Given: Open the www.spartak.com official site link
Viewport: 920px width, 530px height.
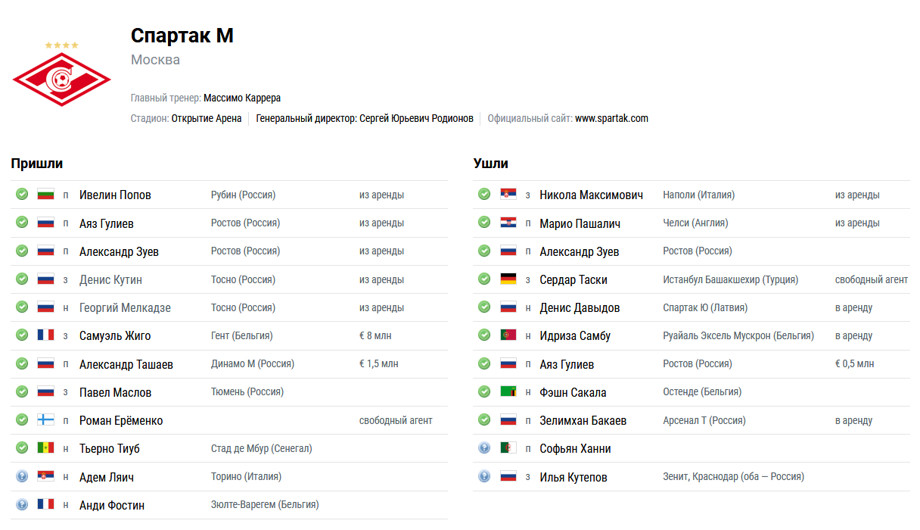Looking at the screenshot, I should coord(611,118).
